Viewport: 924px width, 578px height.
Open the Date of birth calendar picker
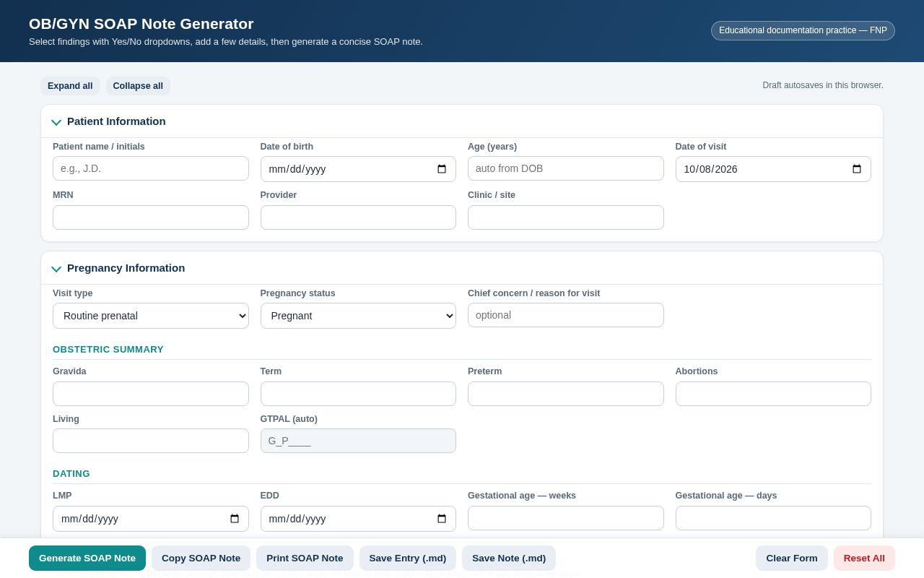[442, 169]
